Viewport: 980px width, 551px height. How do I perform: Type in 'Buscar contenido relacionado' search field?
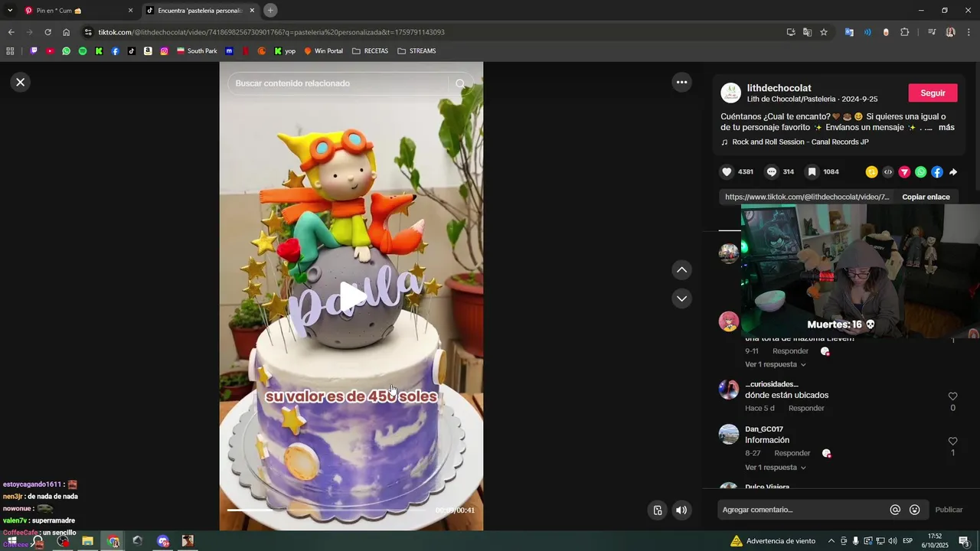(x=337, y=83)
